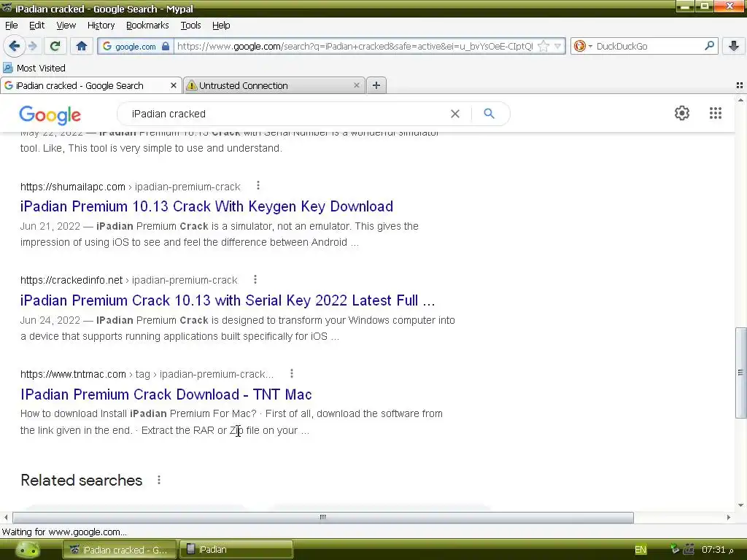This screenshot has width=747, height=560.
Task: Switch to the iPadian taskbar window
Action: point(236,550)
